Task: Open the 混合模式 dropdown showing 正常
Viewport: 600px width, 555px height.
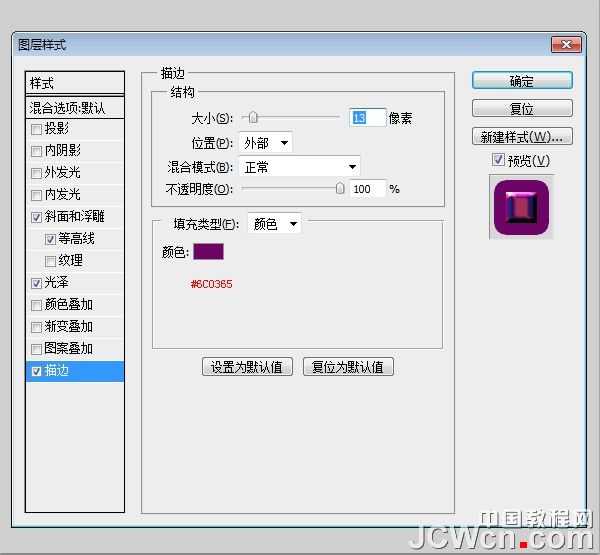Action: pos(299,167)
